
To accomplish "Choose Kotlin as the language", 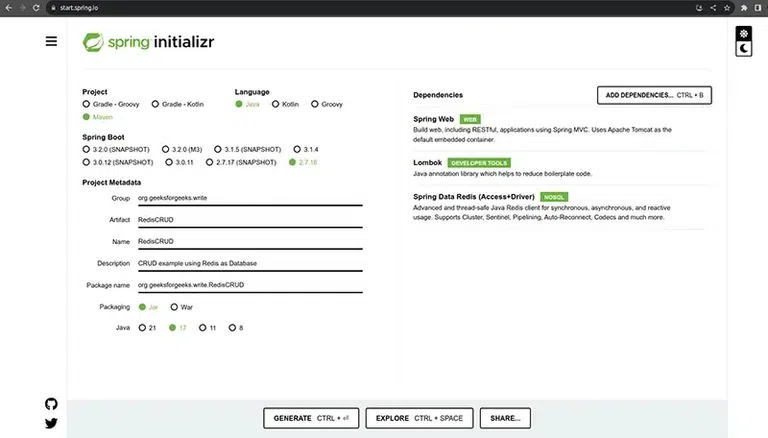I will pos(285,104).
